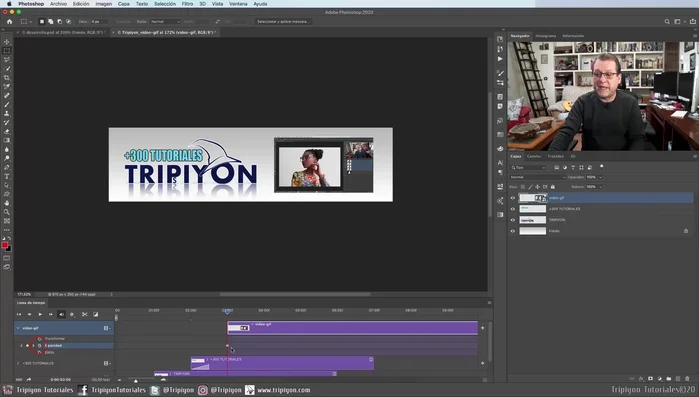Add media to video-gif track plus button
The height and width of the screenshot is (397, 699).
coord(482,328)
